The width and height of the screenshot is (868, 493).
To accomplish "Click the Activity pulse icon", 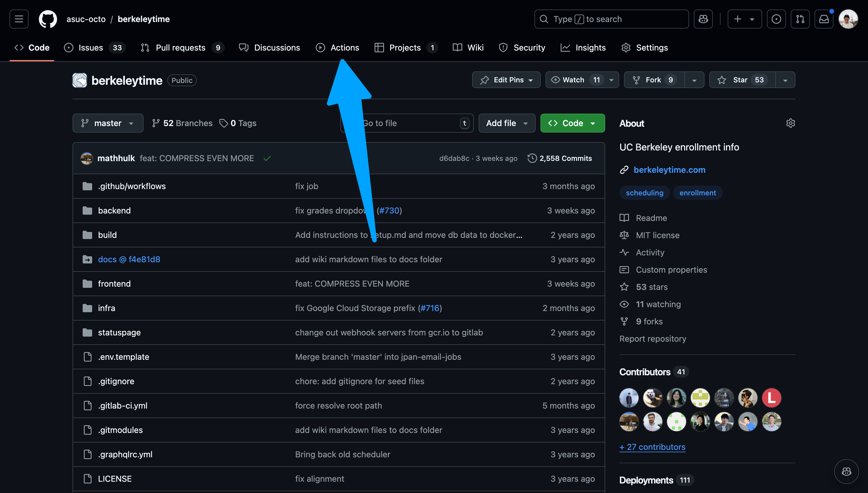I will pos(624,252).
